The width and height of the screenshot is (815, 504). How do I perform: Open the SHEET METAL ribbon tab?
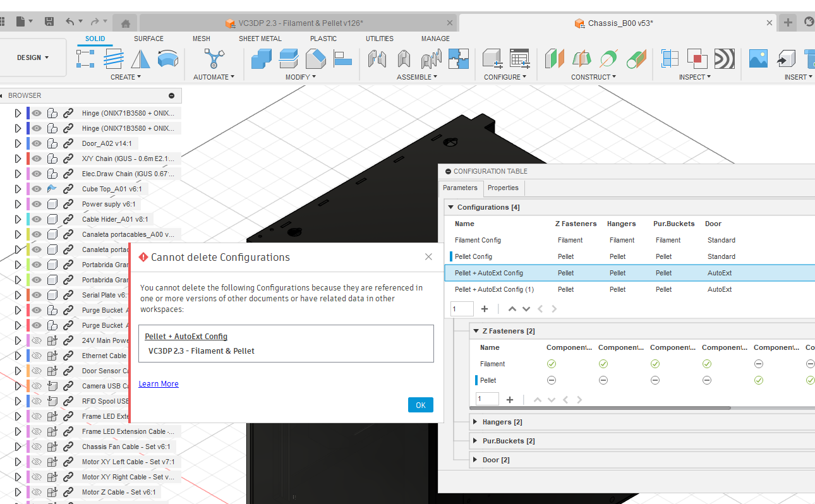point(260,39)
